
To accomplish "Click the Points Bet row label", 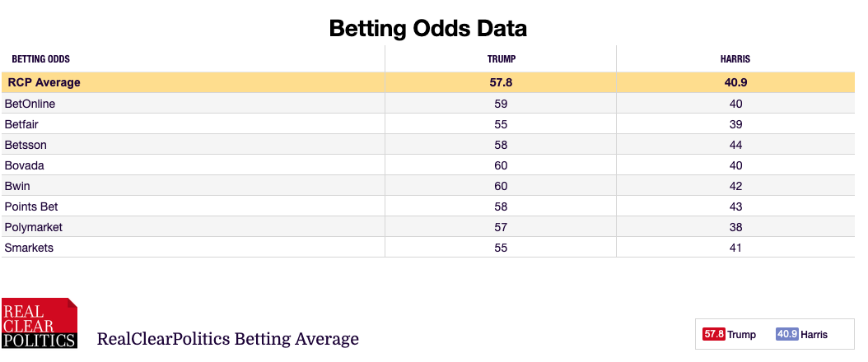I will (31, 207).
